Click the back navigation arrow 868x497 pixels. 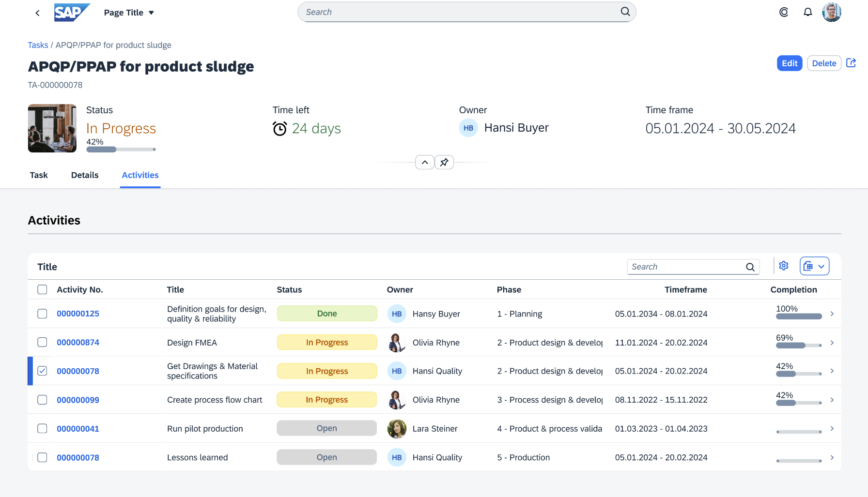[37, 12]
